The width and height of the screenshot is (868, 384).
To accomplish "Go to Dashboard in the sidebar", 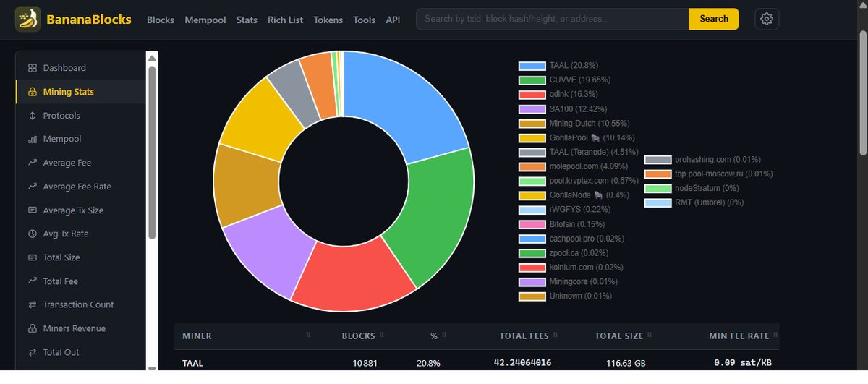I will pyautogui.click(x=64, y=68).
